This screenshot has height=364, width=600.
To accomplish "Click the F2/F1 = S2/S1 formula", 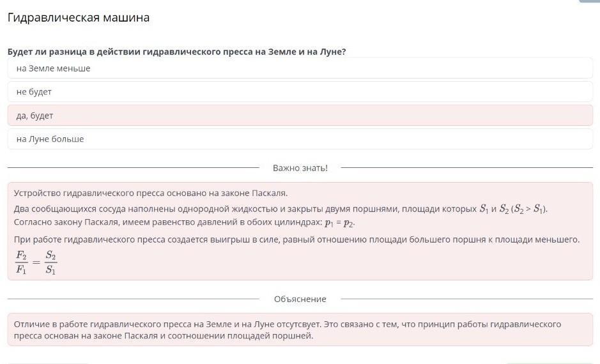I will [x=36, y=262].
